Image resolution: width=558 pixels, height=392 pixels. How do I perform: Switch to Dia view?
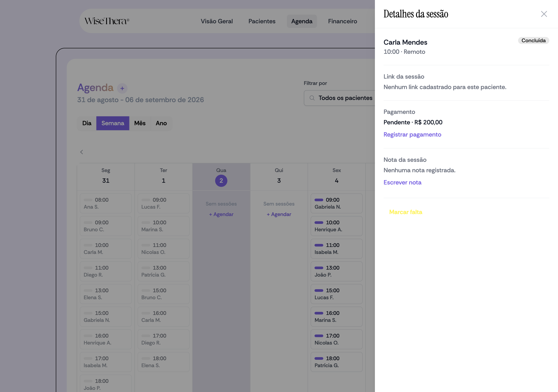click(x=87, y=123)
